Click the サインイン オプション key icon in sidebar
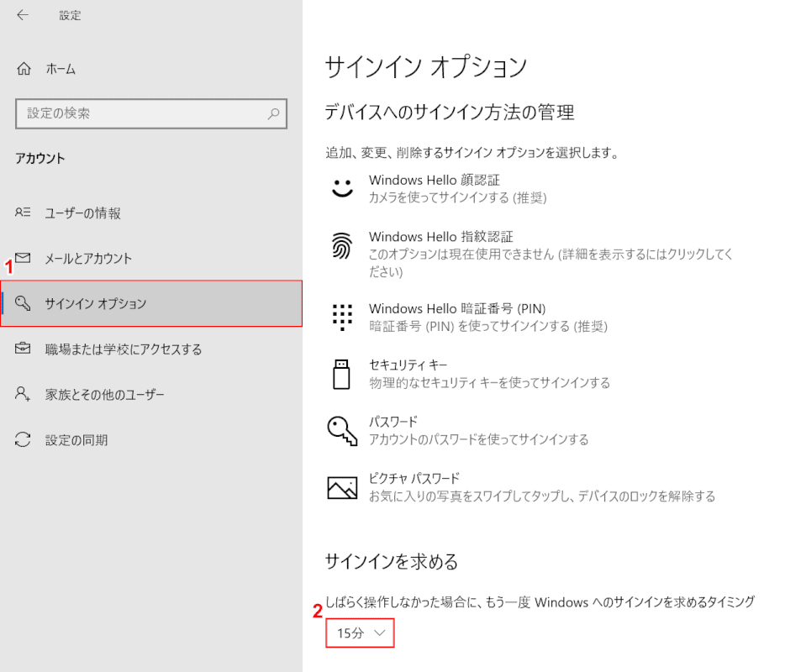The width and height of the screenshot is (806, 672). click(x=23, y=303)
